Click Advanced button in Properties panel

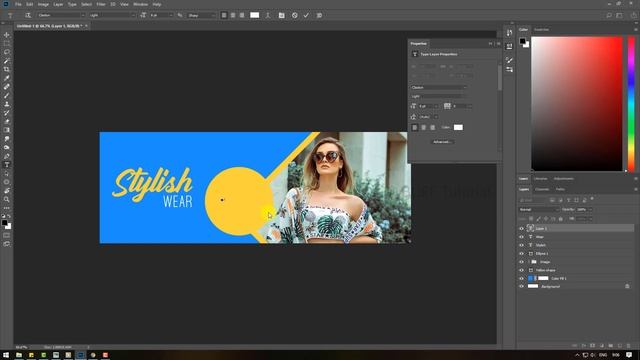click(442, 142)
